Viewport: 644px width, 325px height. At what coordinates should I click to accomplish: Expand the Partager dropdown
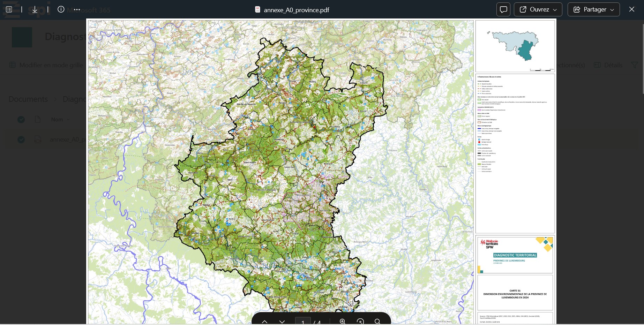[593, 9]
